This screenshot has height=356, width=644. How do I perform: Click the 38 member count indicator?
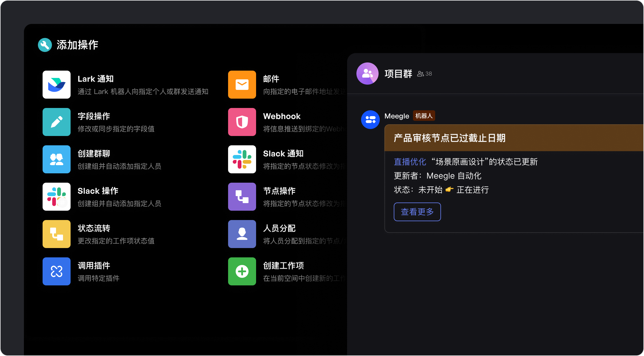(x=424, y=74)
